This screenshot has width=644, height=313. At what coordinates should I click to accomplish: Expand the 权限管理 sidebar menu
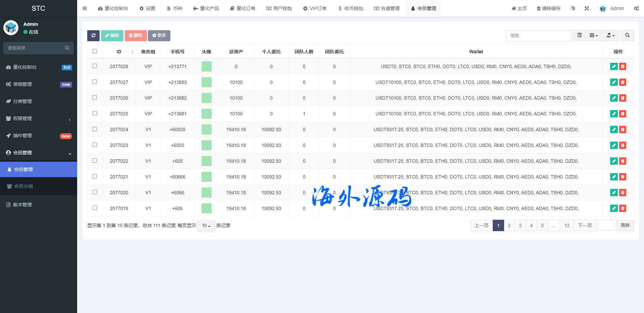(x=39, y=118)
